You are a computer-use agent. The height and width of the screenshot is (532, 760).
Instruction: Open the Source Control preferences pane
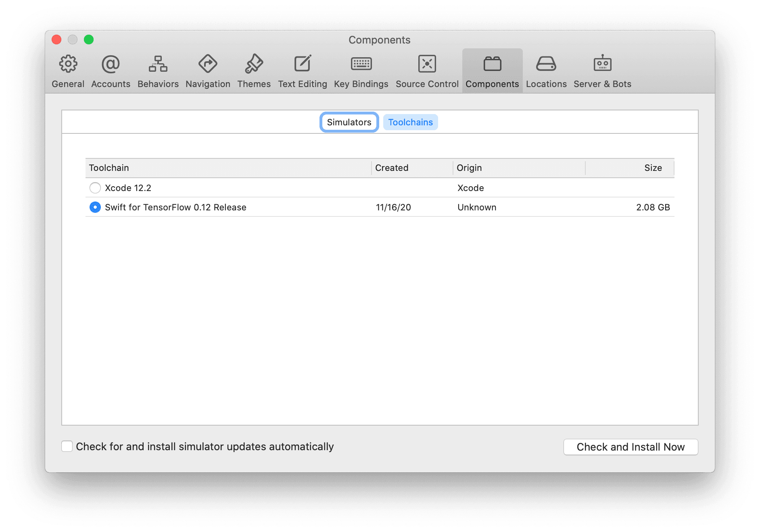[427, 71]
